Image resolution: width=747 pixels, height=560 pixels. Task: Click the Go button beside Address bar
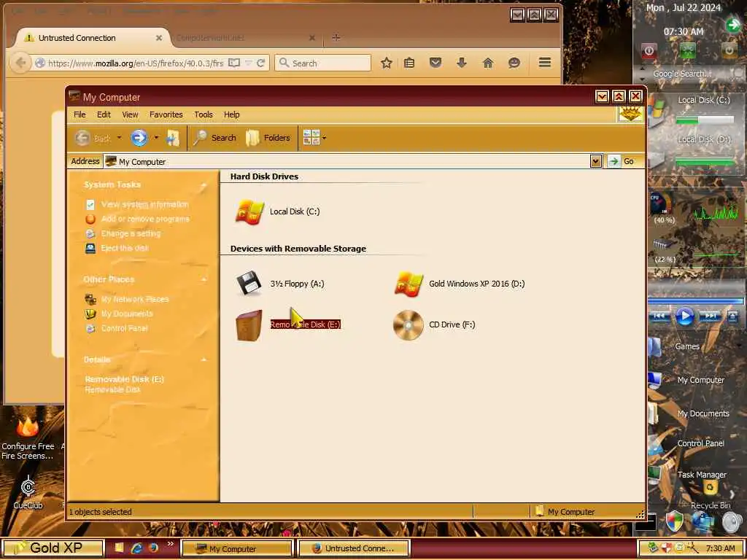[x=622, y=161]
